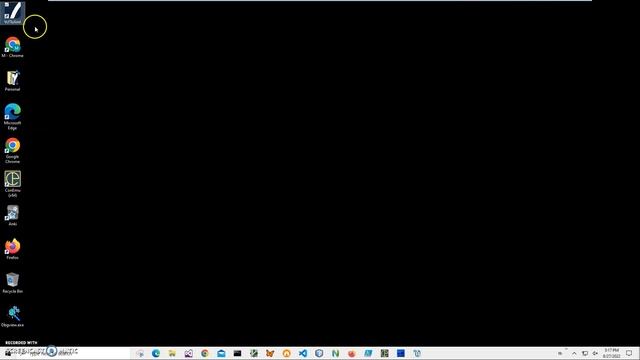
Task: Open Visual Studio from the taskbar
Action: [189, 353]
